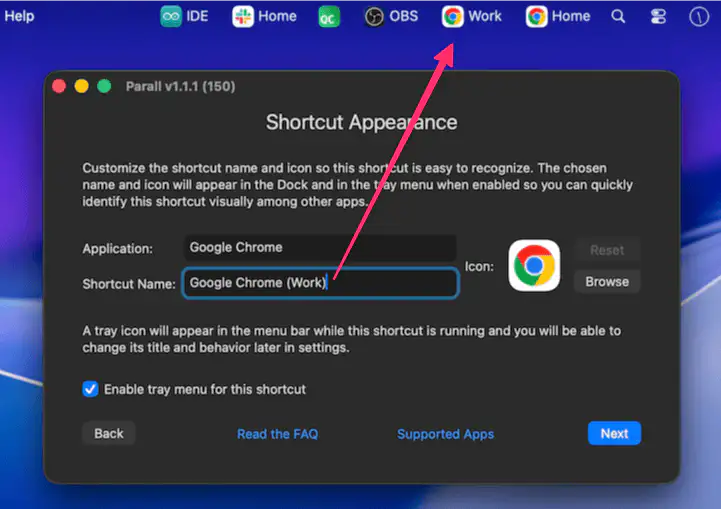Open the Slack Home tray shortcut
Viewport: 721px width, 509px height.
(x=264, y=16)
